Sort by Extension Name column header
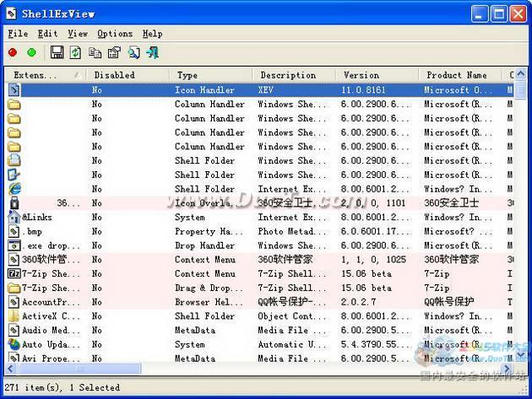The image size is (532, 399). pos(45,75)
